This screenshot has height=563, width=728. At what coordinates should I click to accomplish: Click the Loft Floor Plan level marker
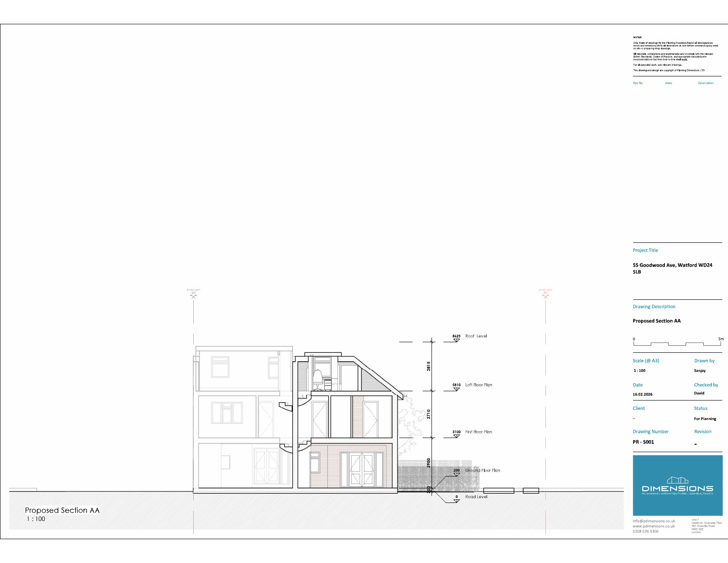pos(456,389)
